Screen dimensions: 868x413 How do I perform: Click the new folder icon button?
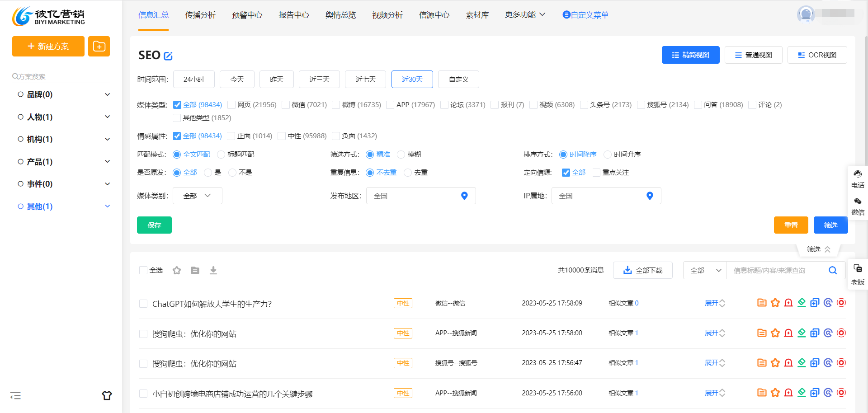click(x=99, y=46)
